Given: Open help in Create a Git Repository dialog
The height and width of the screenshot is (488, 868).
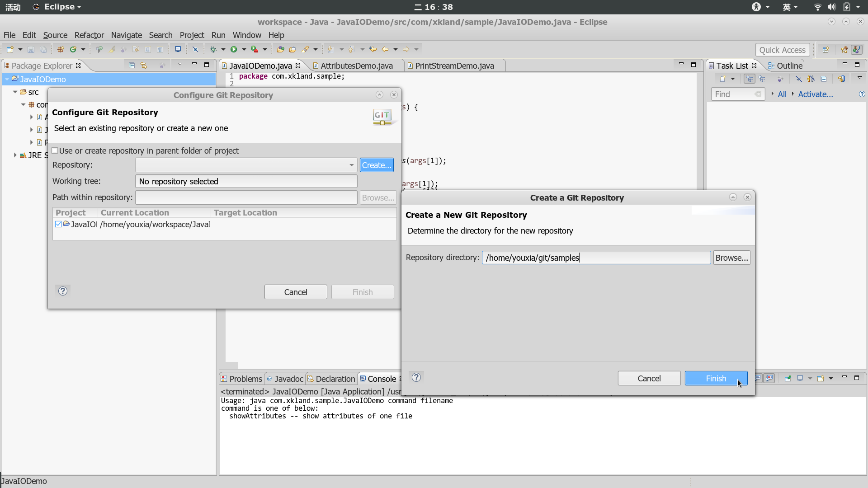Looking at the screenshot, I should tap(416, 377).
